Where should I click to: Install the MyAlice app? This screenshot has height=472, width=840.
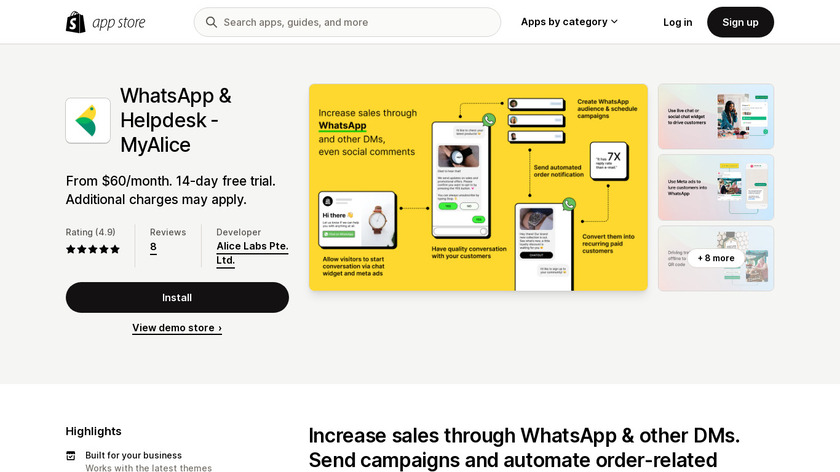click(x=177, y=297)
